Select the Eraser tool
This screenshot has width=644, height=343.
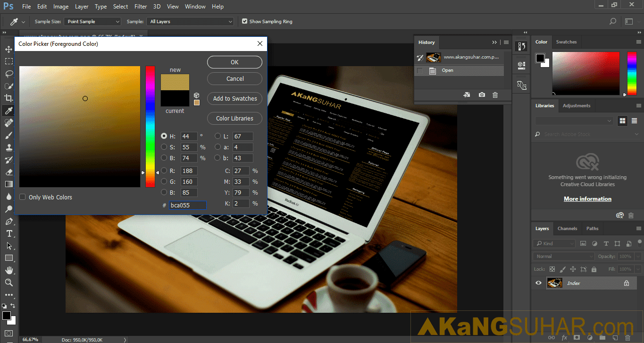[8, 172]
